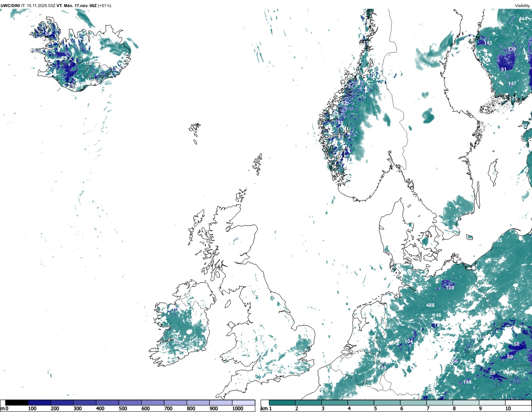Pick the 300–400 m legend swatch
The width and height of the screenshot is (532, 412).
85,403
